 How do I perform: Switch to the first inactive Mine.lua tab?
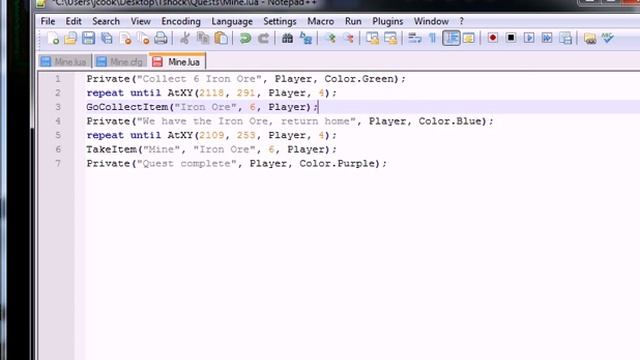[64, 62]
